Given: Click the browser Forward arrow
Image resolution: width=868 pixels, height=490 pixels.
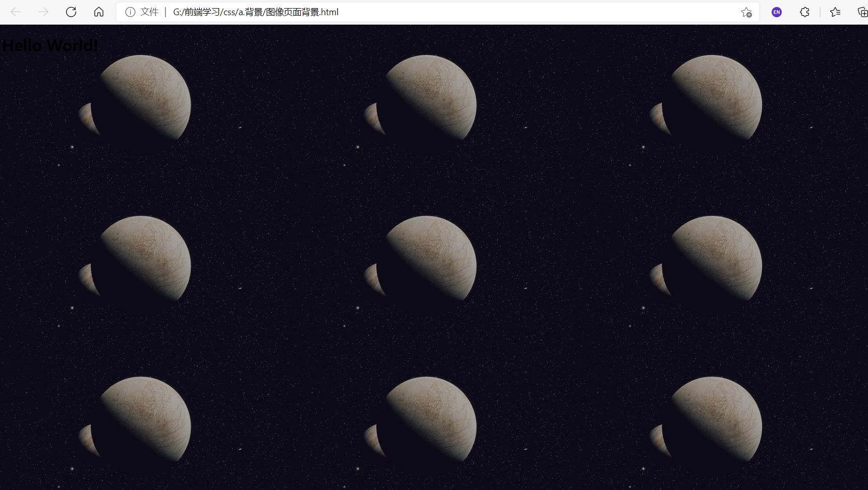Looking at the screenshot, I should (43, 12).
